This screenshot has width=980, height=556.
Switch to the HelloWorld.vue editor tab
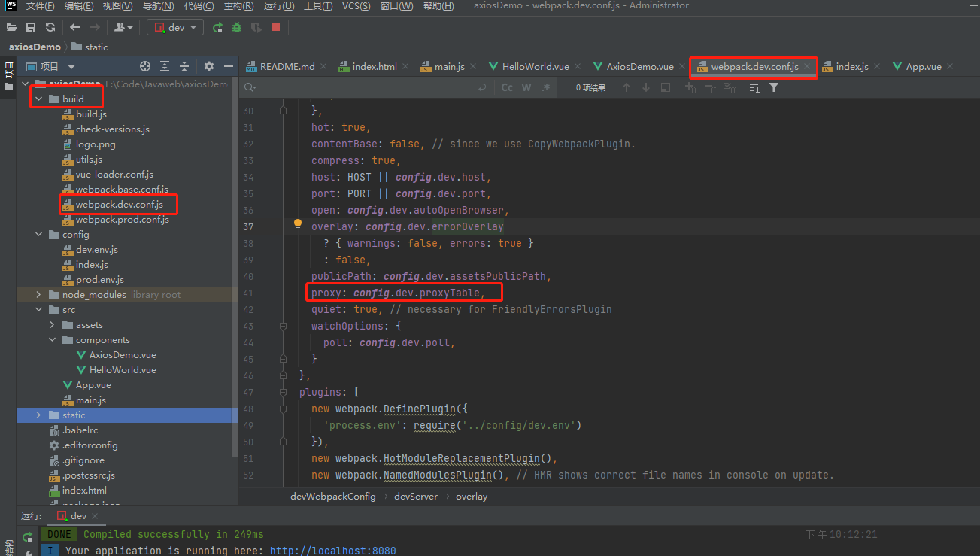click(x=536, y=66)
